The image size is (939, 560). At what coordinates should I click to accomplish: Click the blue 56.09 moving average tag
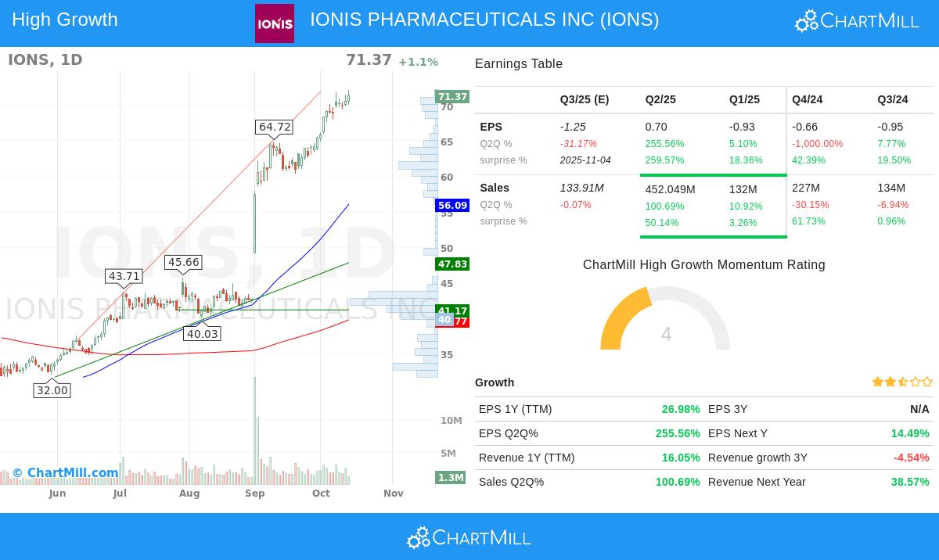pos(452,206)
